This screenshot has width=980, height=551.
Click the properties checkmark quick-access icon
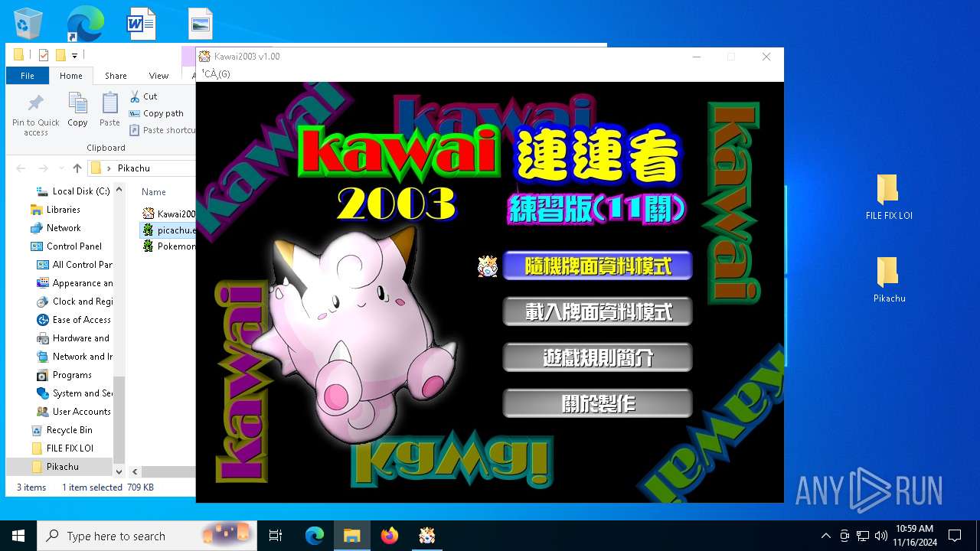[x=43, y=55]
